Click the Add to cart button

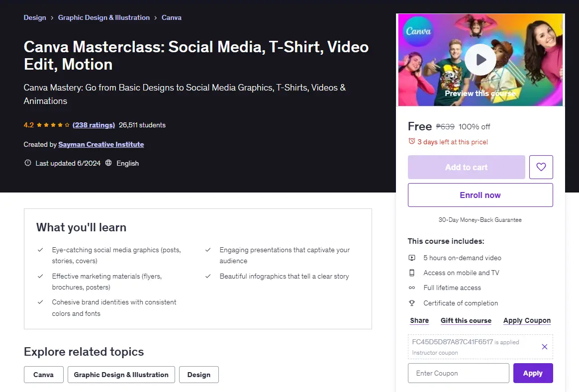coord(467,167)
